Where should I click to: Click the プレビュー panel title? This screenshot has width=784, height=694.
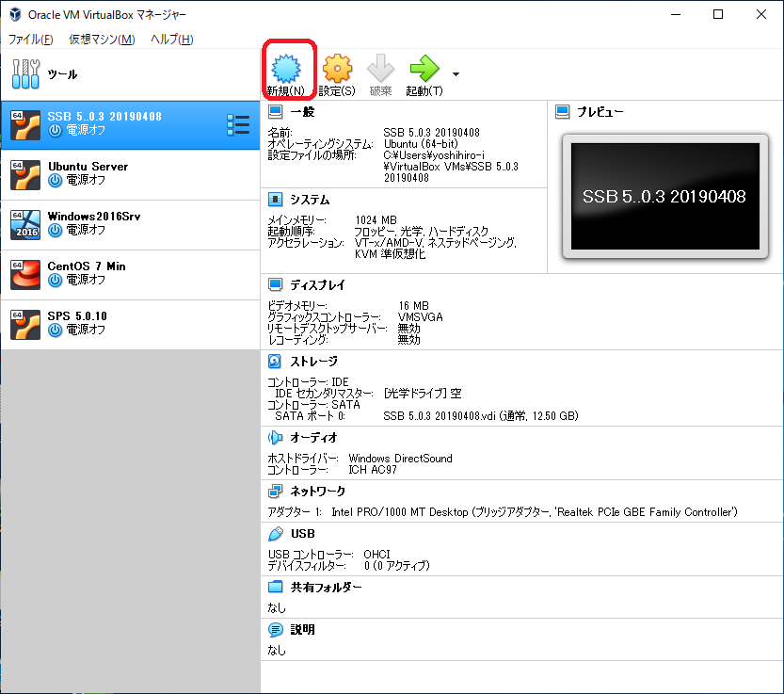[x=600, y=111]
